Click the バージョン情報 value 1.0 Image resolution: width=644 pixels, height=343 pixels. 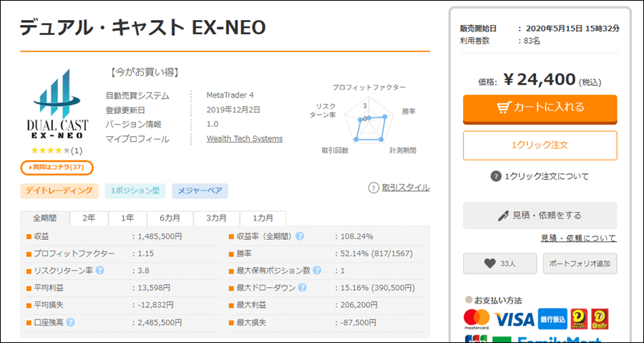click(213, 124)
